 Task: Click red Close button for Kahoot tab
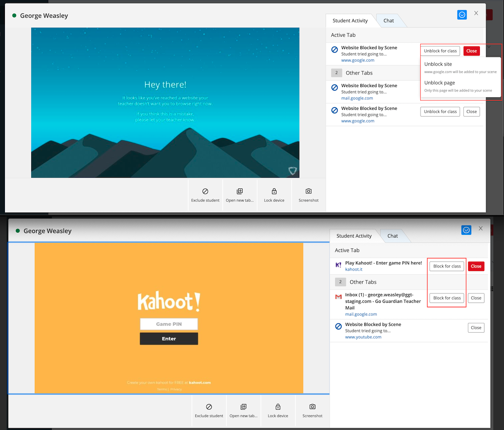(x=476, y=266)
